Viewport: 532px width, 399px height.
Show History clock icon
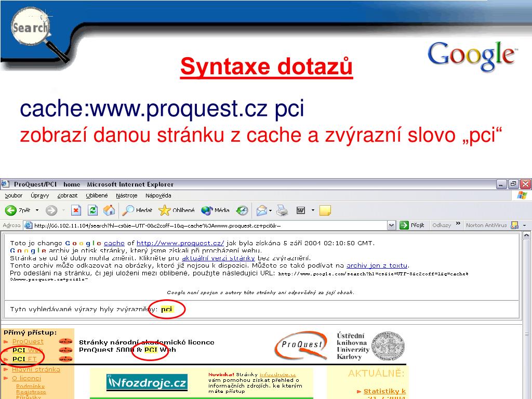(242, 210)
